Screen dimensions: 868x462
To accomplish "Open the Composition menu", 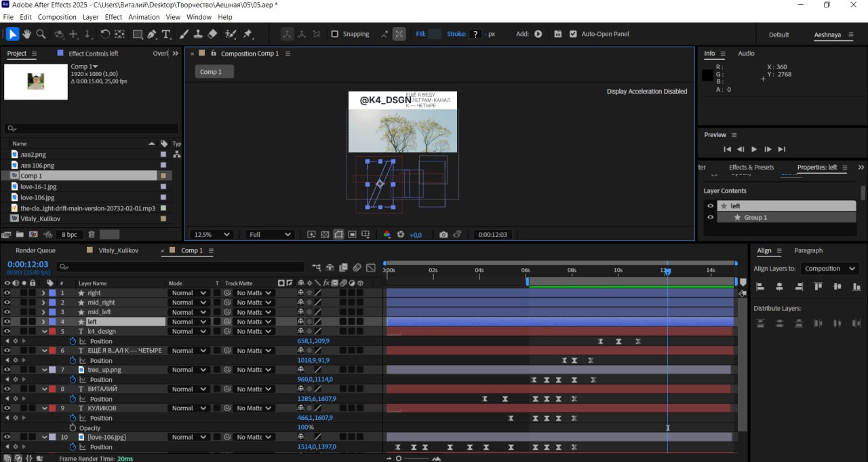I will pyautogui.click(x=57, y=17).
